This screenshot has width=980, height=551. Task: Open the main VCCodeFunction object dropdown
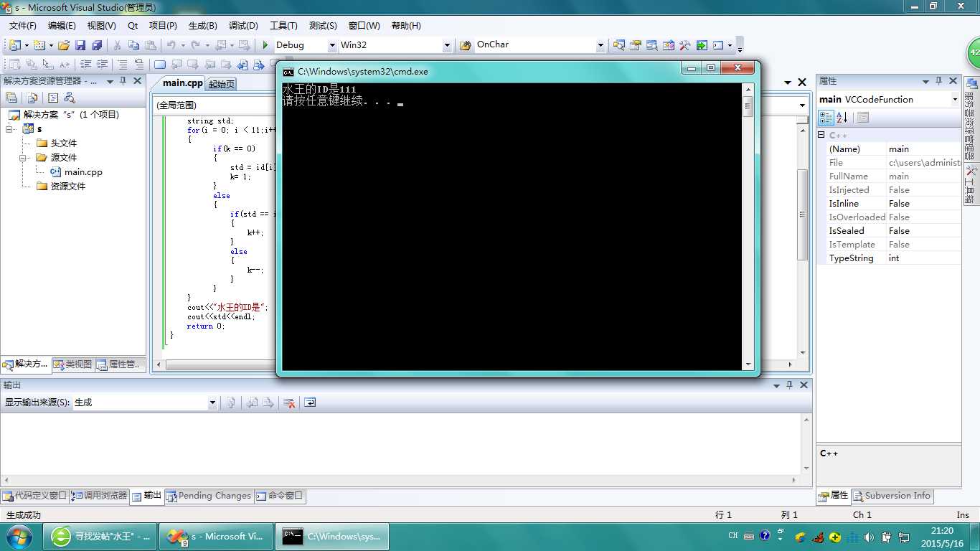(955, 100)
